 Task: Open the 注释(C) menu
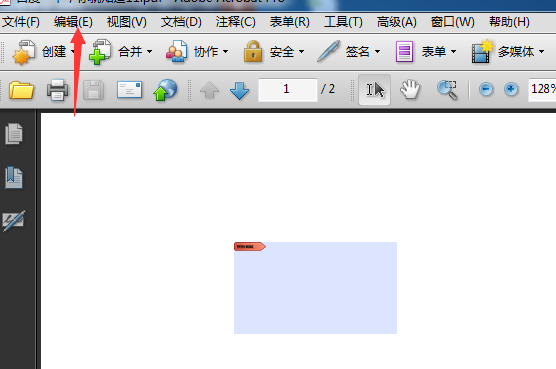[x=235, y=22]
